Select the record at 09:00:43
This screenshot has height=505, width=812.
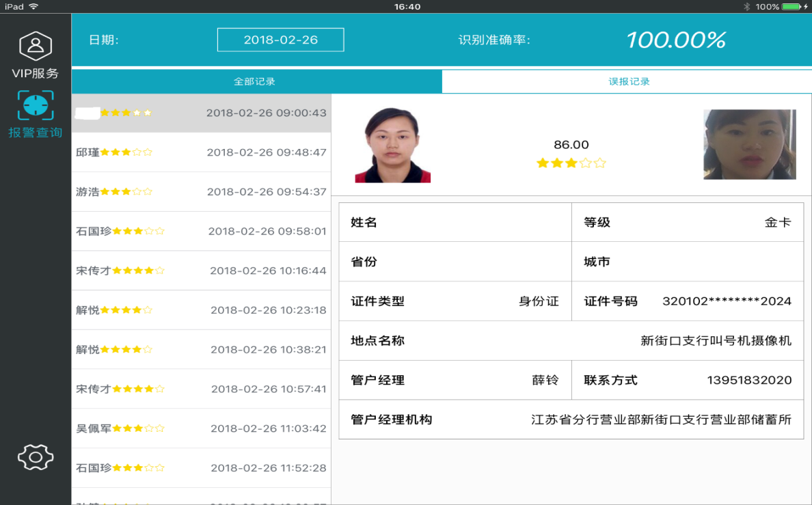[201, 113]
